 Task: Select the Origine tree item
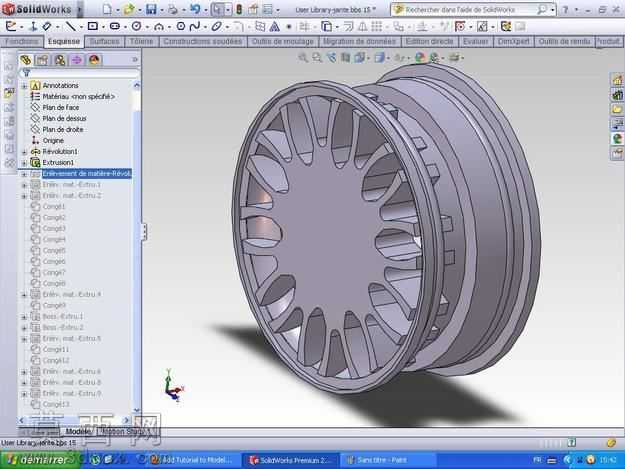(x=53, y=141)
